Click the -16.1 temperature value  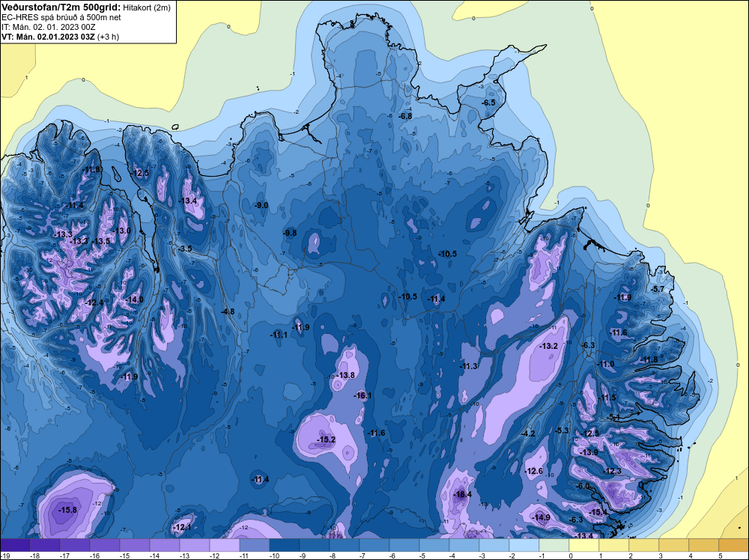click(x=363, y=396)
